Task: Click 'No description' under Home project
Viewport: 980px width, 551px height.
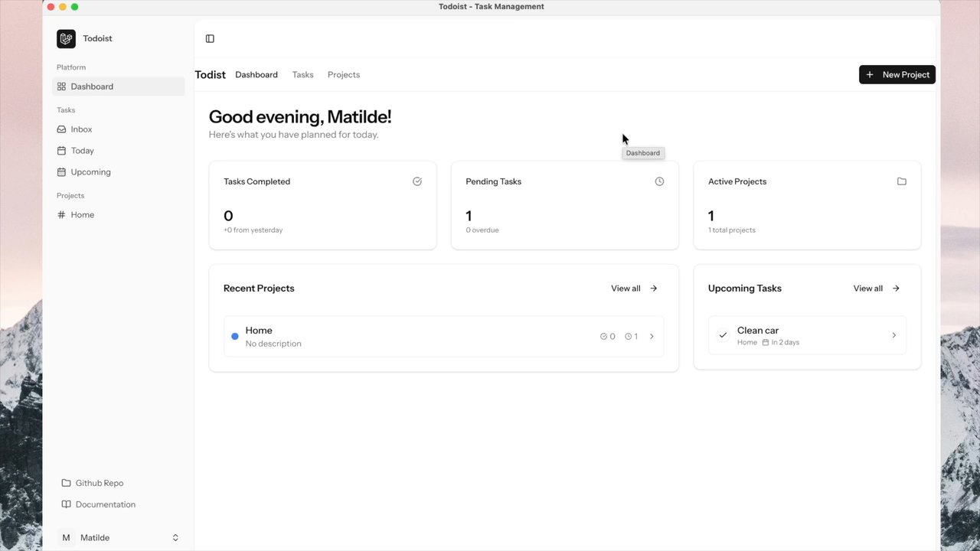Action: click(x=273, y=344)
